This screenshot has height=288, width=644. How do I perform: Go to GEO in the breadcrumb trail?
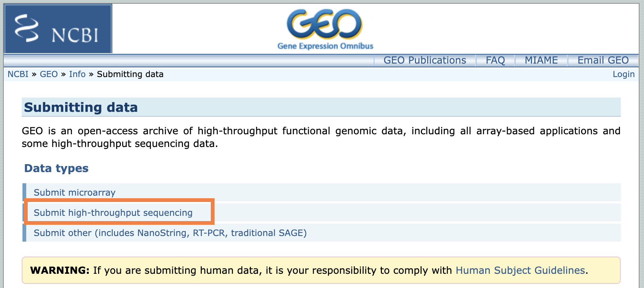tap(49, 74)
